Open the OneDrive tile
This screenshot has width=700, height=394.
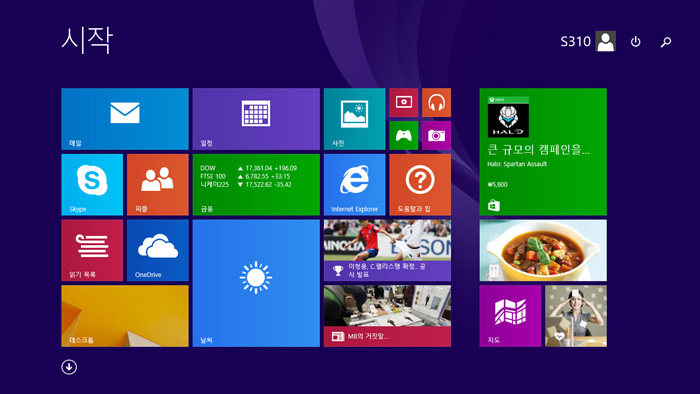158,250
